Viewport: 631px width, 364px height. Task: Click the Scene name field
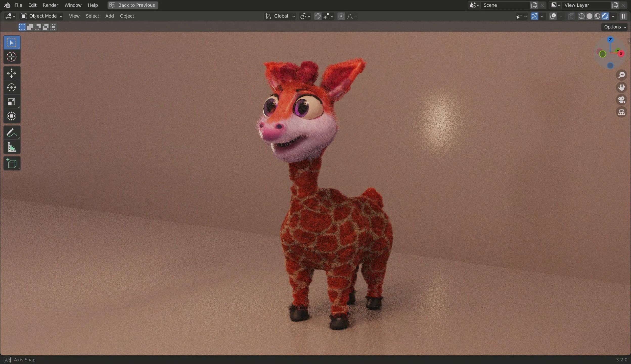coord(505,5)
